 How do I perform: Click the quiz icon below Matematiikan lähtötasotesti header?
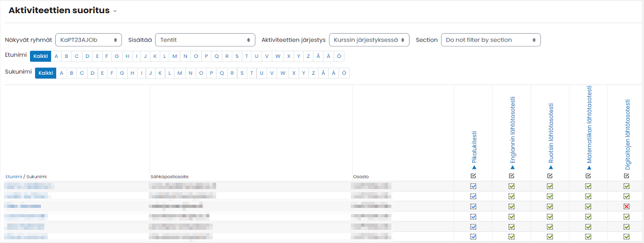coord(588,176)
